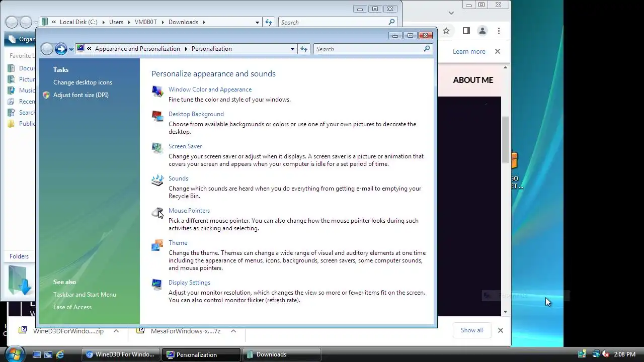The image size is (644, 362).
Task: Click search magnifier in Downloads window
Action: tap(391, 22)
